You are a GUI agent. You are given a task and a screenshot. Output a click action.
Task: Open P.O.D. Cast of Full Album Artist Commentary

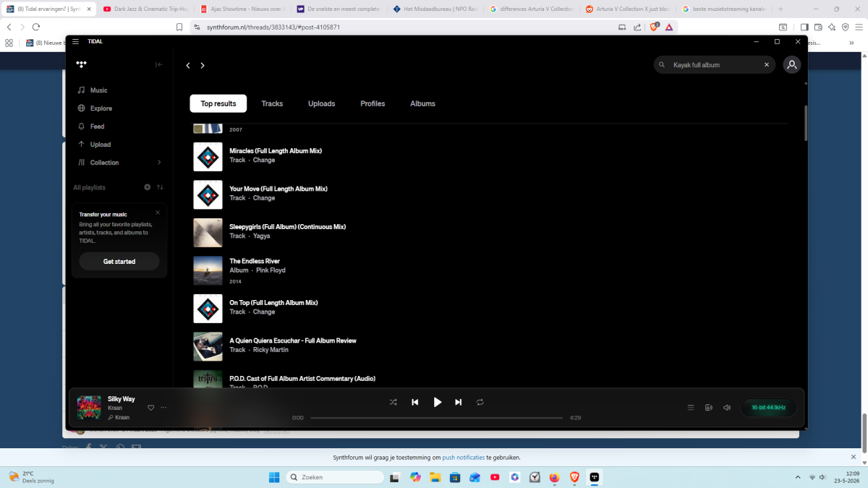click(x=302, y=379)
